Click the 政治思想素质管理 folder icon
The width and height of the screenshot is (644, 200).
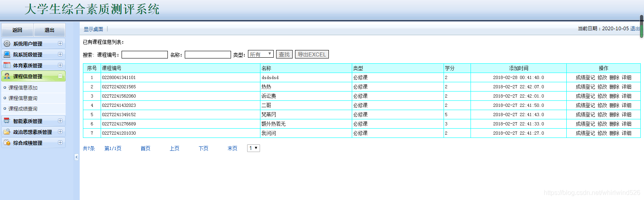pos(7,132)
